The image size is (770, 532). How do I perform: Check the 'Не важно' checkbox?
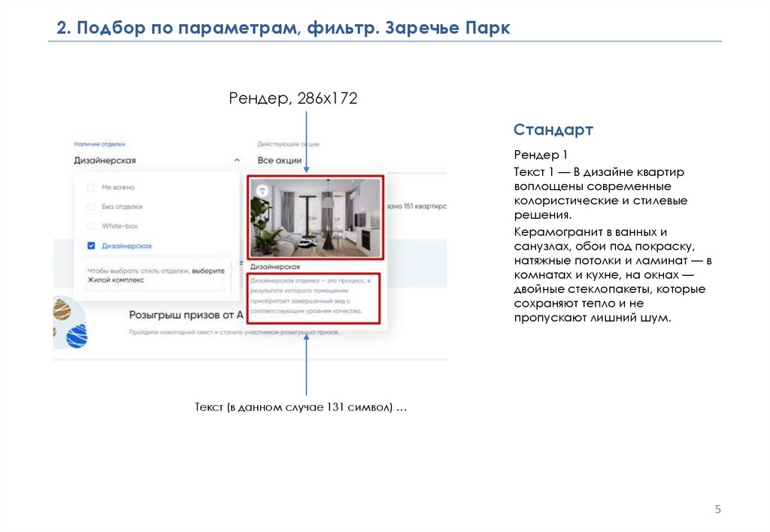91,187
